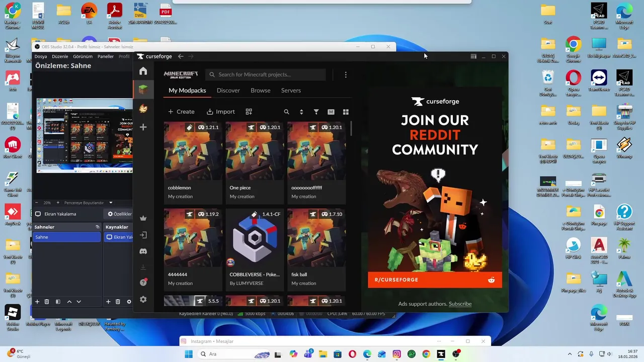The width and height of the screenshot is (644, 362).
Task: Switch to the My Modpacks tab
Action: pyautogui.click(x=187, y=90)
